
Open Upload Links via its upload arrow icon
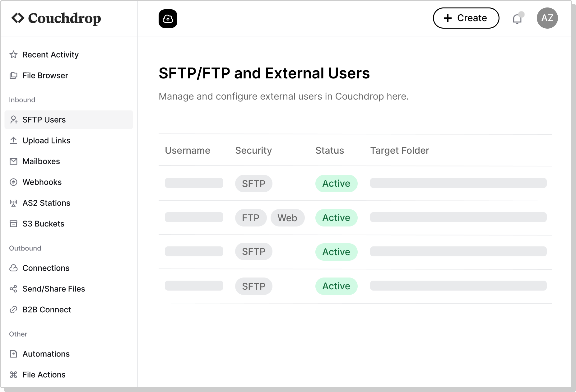[x=14, y=140]
